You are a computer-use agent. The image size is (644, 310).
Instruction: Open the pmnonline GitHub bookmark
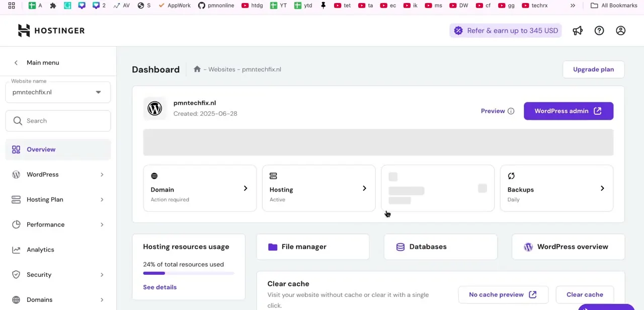216,6
